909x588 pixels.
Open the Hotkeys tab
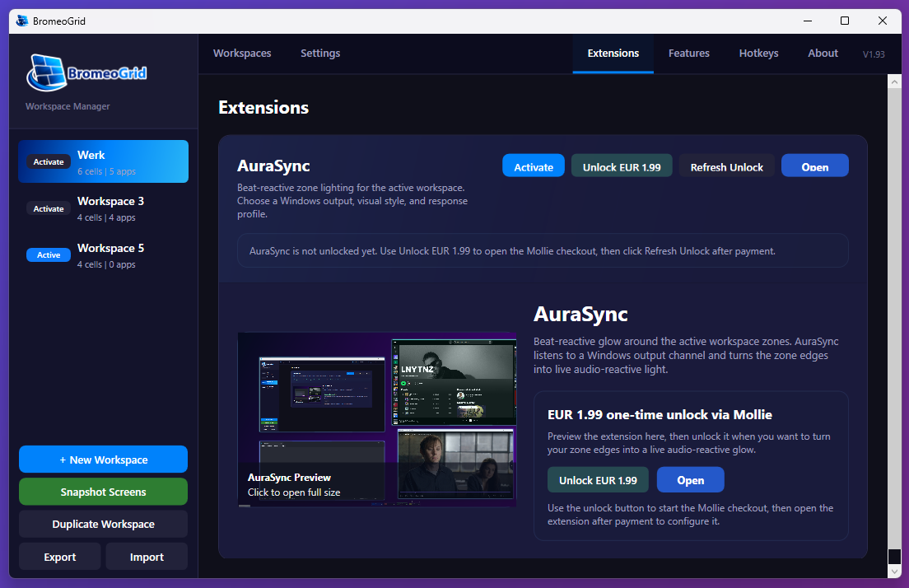758,53
